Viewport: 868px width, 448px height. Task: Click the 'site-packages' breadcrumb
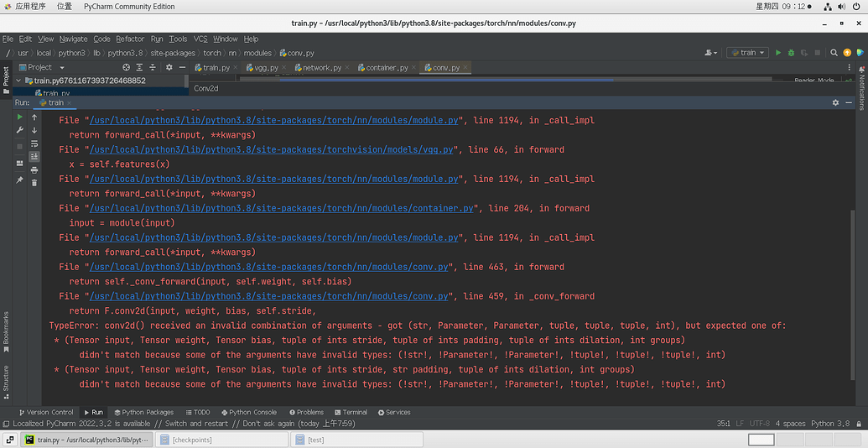pos(173,53)
